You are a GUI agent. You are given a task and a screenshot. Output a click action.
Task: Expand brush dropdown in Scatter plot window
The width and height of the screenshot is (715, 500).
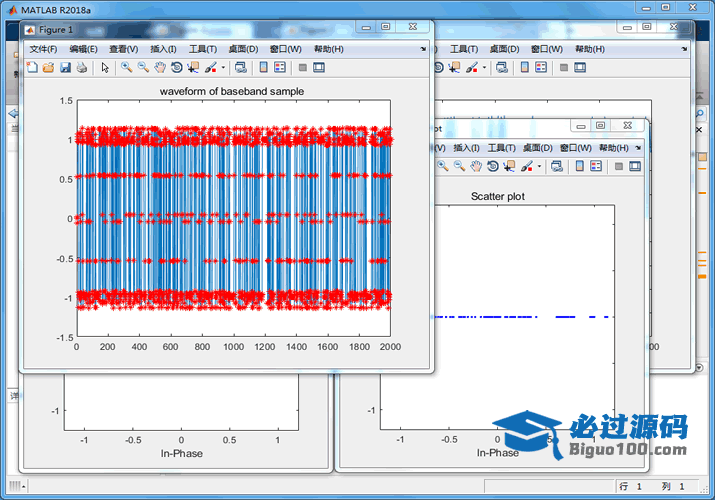(541, 166)
